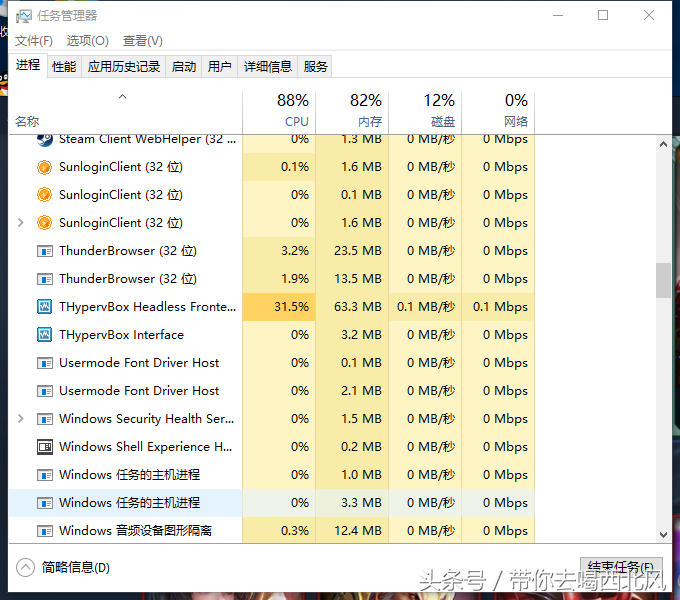Click the sort arrow above the 名称 column
This screenshot has width=680, height=600.
point(123,97)
